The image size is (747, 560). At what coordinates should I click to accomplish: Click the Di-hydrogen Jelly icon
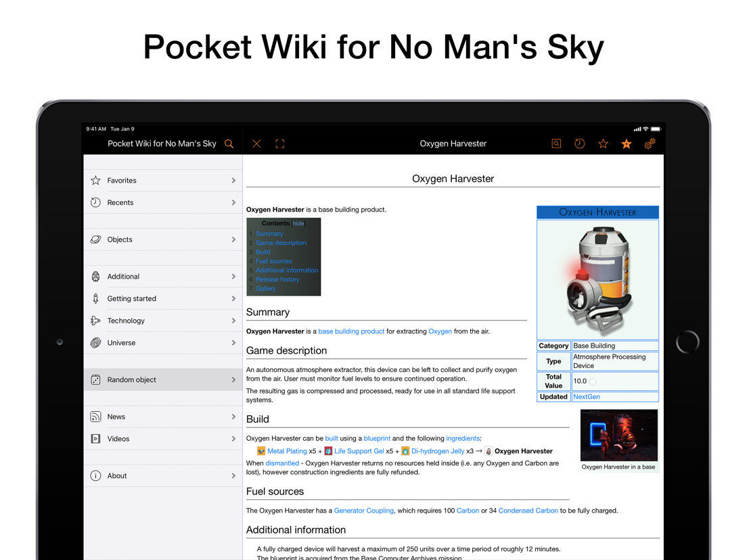pyautogui.click(x=405, y=451)
